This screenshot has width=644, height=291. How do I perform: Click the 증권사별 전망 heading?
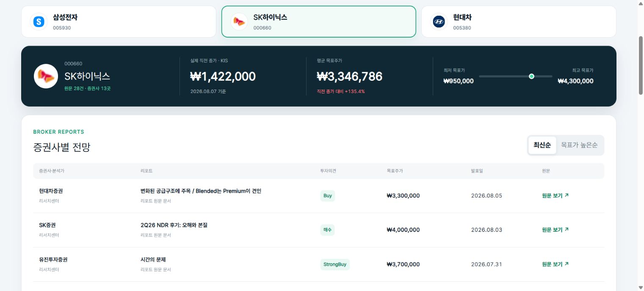click(62, 147)
